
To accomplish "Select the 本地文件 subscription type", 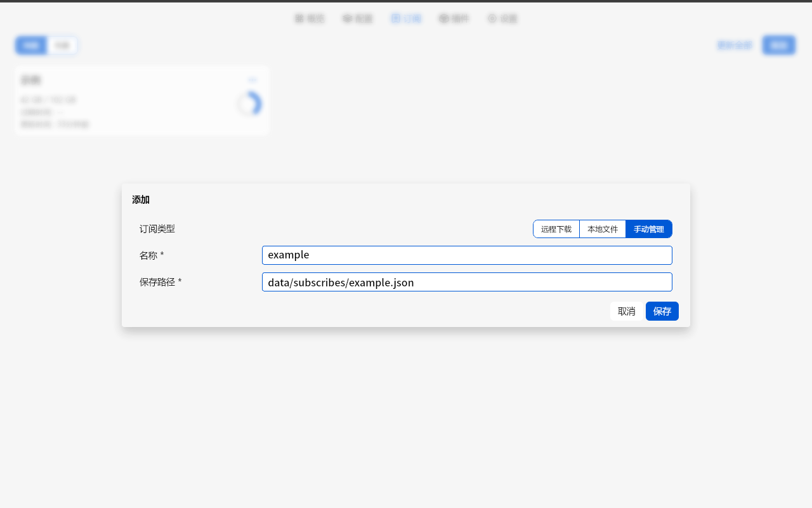I will (603, 229).
